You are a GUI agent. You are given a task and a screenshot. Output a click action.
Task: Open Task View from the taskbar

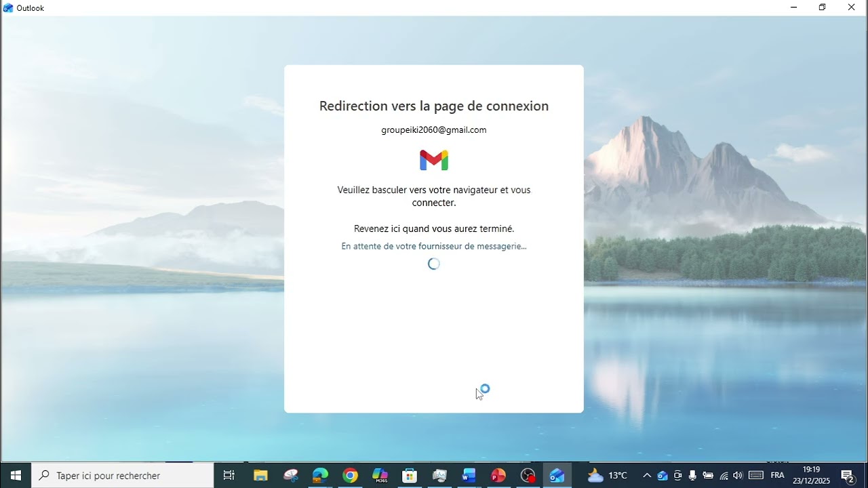(x=229, y=475)
